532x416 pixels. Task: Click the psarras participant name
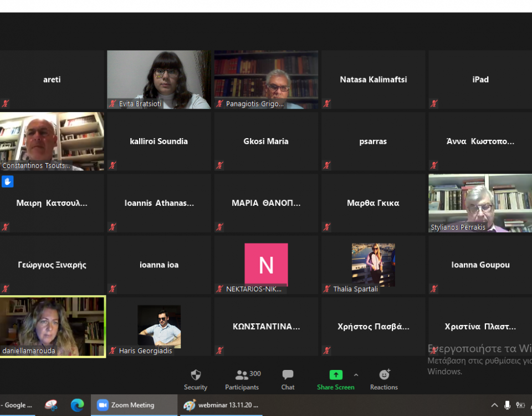point(373,141)
